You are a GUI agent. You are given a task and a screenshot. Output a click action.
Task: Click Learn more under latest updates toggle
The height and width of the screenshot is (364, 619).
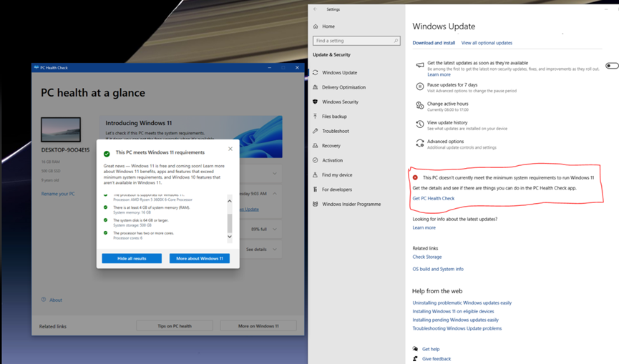[439, 74]
